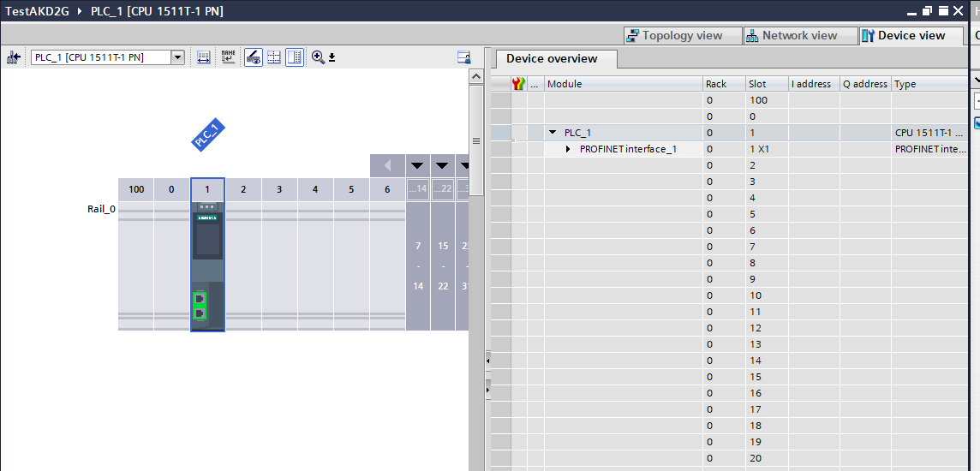Click the colored status icon column header
The image size is (980, 471).
tap(519, 84)
